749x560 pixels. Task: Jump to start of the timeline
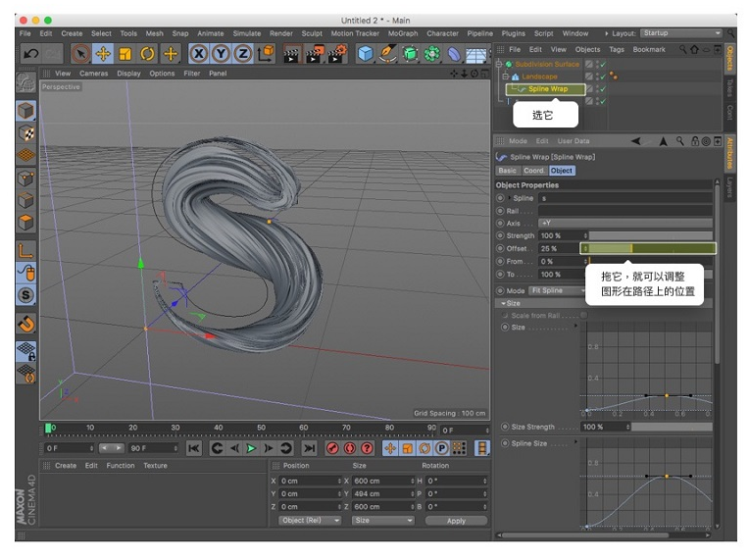click(194, 448)
